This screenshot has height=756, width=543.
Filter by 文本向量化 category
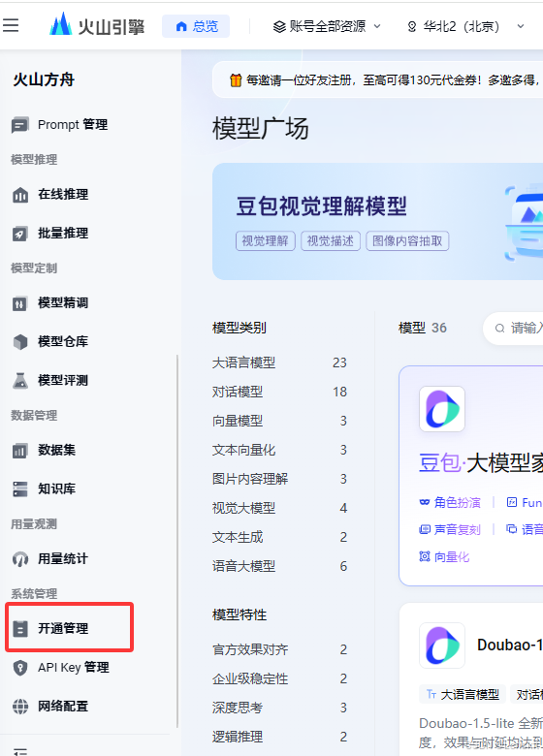click(x=279, y=450)
